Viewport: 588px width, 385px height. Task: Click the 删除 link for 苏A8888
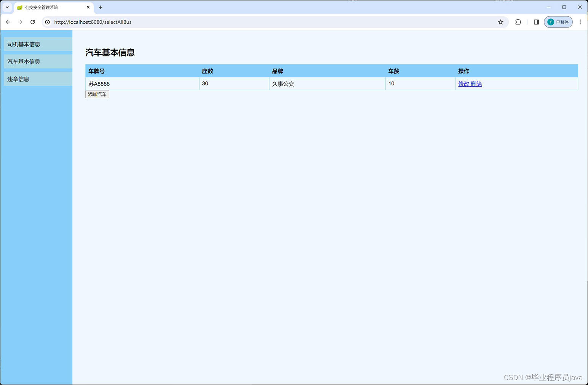click(476, 84)
